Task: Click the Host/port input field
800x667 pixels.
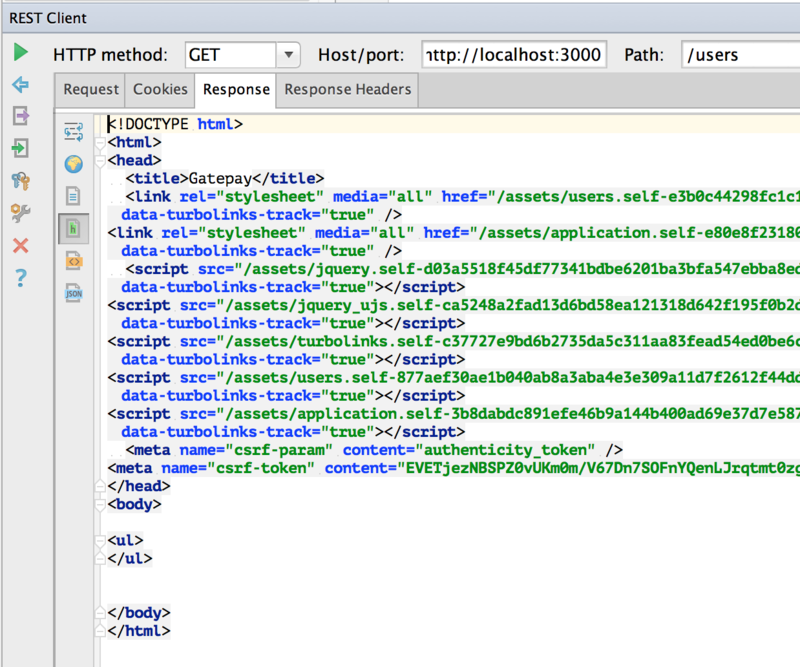Action: tap(514, 55)
